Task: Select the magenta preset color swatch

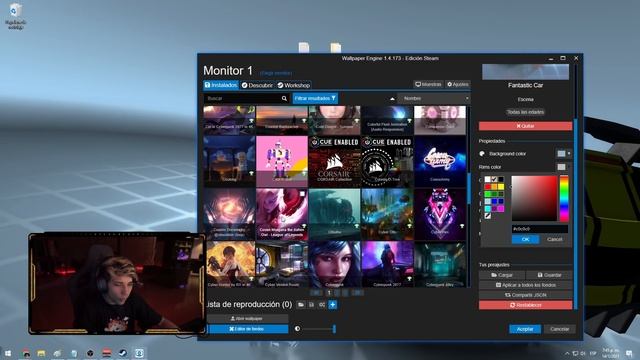Action: tap(501, 209)
